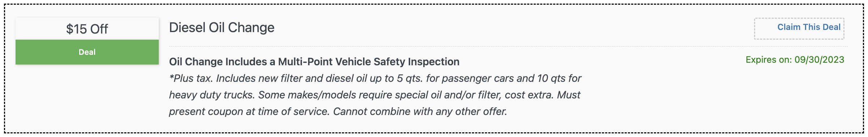This screenshot has width=868, height=137.
Task: Click the Multi-Point Vehicle Safety Inspection heading
Action: pyautogui.click(x=314, y=62)
